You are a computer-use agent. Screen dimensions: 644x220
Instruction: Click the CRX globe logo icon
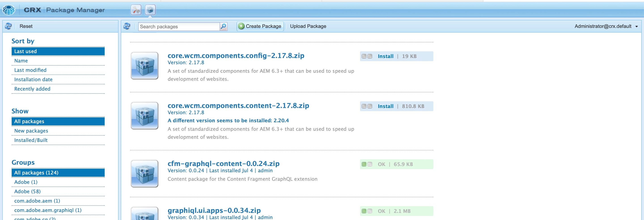pyautogui.click(x=9, y=10)
